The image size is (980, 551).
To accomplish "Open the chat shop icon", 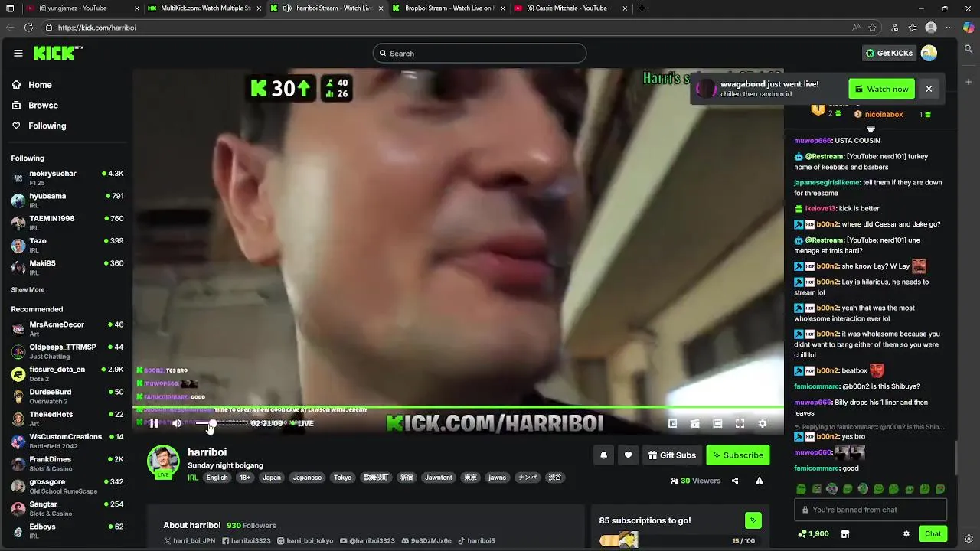I will [845, 533].
